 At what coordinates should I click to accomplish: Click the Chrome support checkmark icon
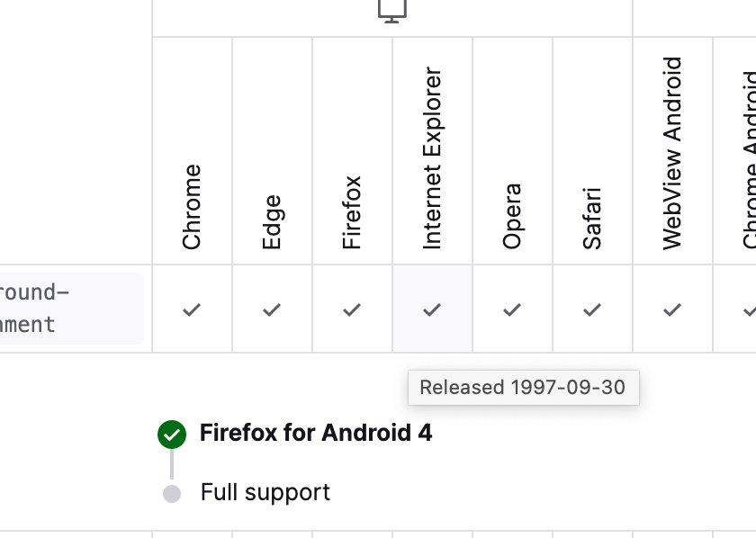[192, 309]
